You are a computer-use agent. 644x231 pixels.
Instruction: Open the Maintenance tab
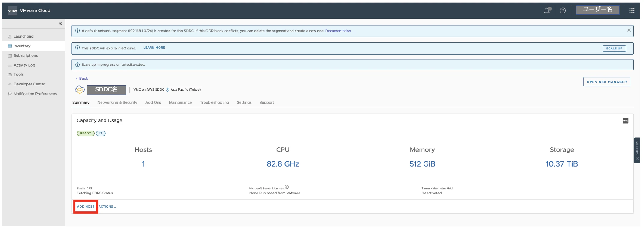(x=180, y=103)
